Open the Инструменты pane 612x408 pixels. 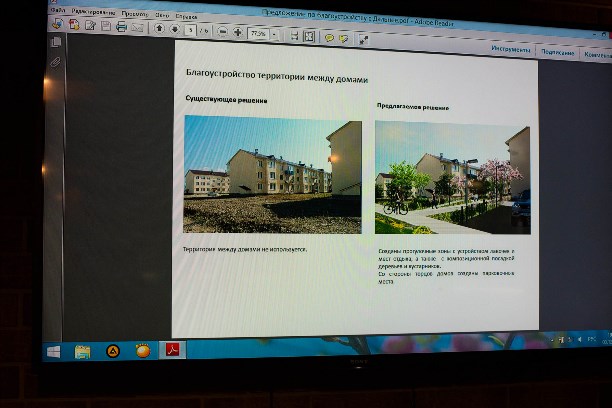pos(511,49)
